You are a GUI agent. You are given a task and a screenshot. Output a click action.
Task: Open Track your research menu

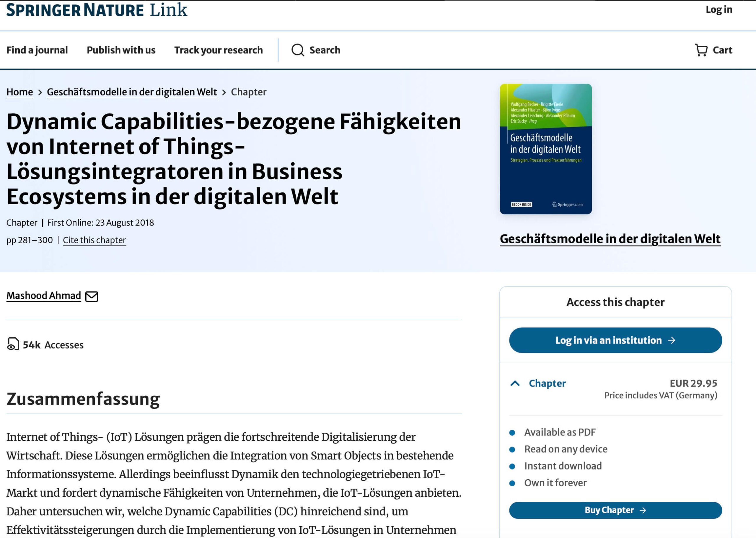(x=219, y=50)
